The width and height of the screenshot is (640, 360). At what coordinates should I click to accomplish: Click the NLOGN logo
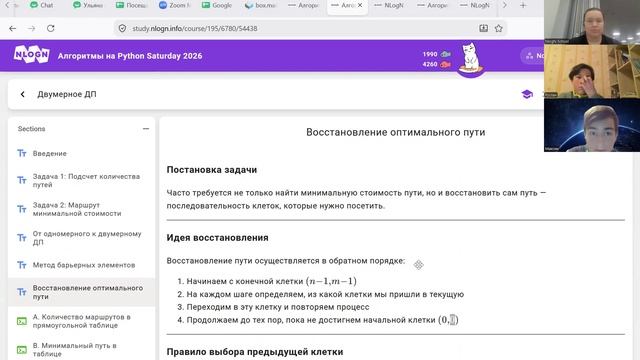(31, 55)
